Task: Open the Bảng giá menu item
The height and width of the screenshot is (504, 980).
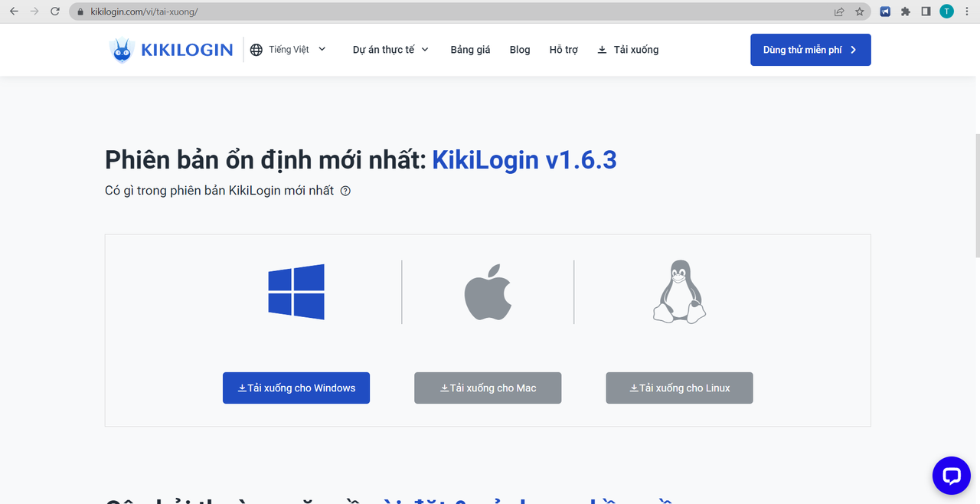Action: point(470,50)
